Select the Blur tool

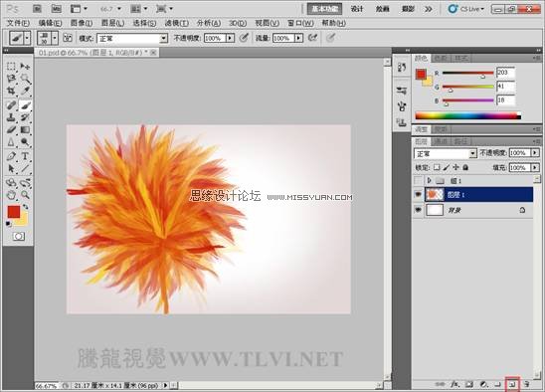(x=11, y=142)
